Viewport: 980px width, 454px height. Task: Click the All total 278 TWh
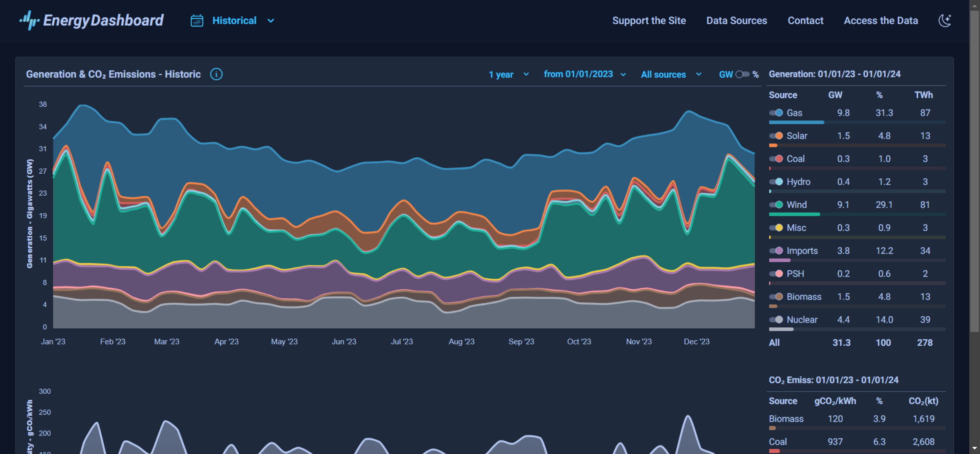925,342
